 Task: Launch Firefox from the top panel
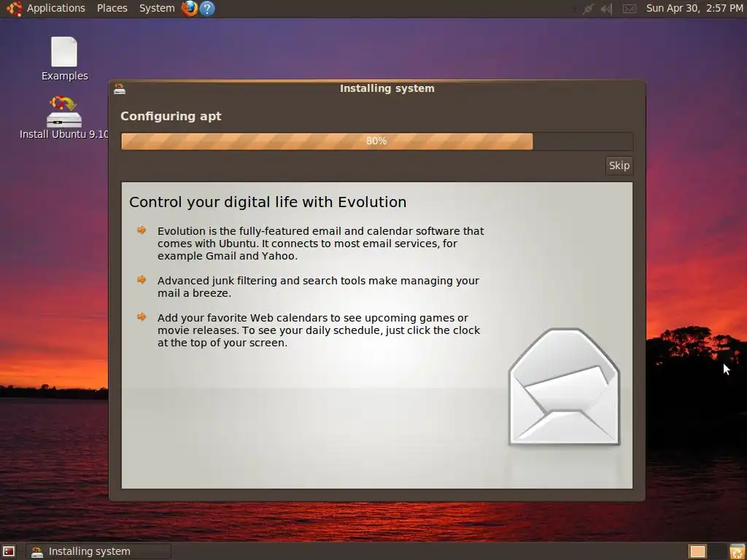point(190,8)
